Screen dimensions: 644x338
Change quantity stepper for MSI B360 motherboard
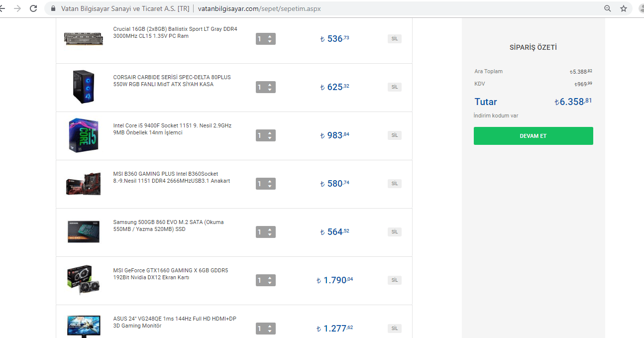point(265,184)
